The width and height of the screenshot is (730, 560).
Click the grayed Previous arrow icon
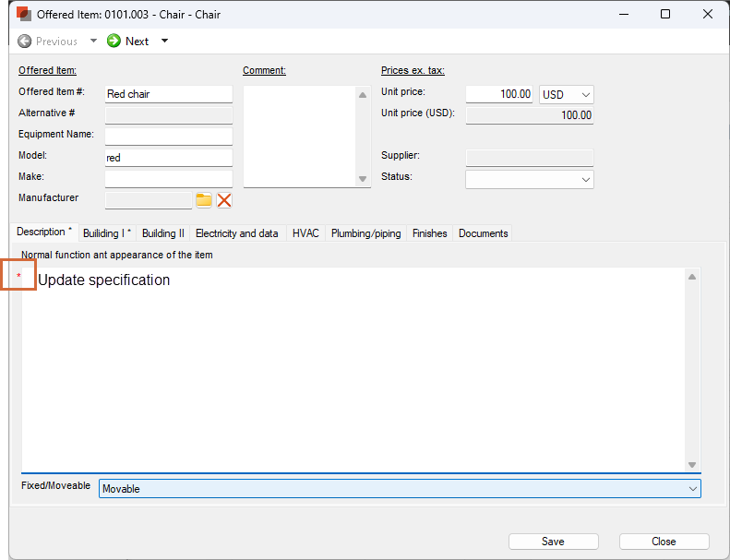25,41
